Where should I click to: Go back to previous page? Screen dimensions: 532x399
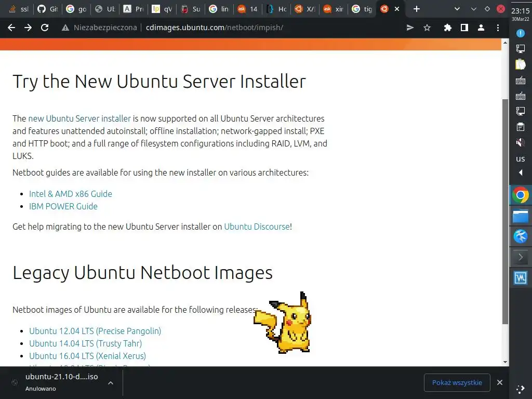[11, 28]
